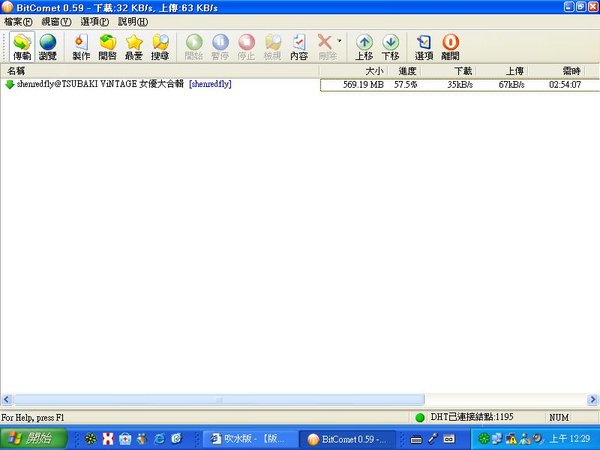Click the horizontal scrollbar right arrow
This screenshot has height=450, width=600.
[x=593, y=400]
